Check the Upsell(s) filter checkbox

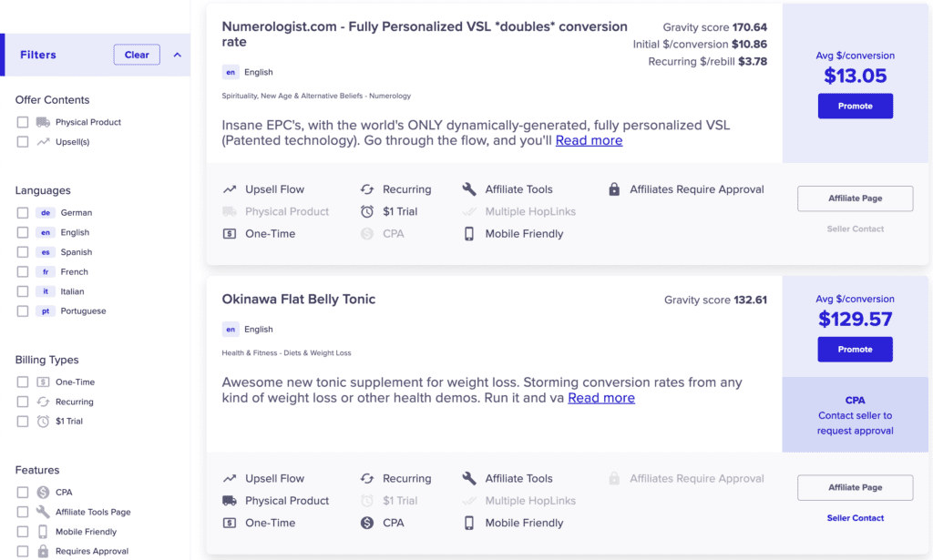click(x=23, y=141)
